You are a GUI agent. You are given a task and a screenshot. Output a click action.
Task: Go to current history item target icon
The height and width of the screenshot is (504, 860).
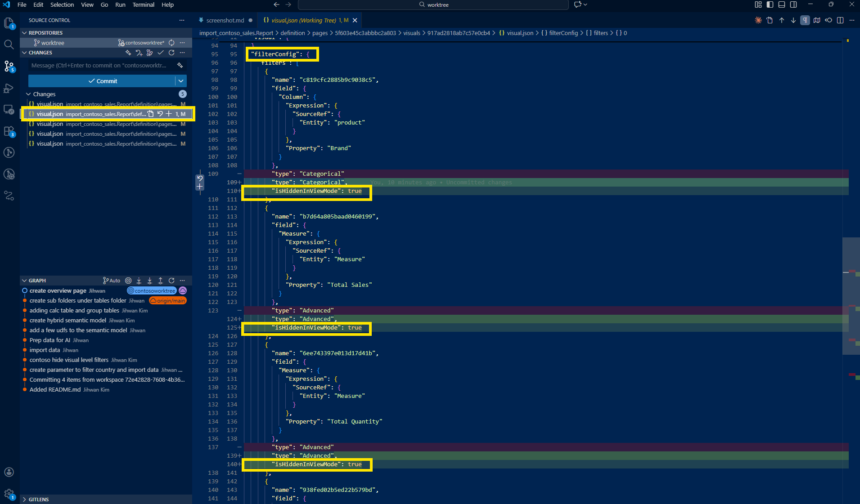tap(128, 281)
